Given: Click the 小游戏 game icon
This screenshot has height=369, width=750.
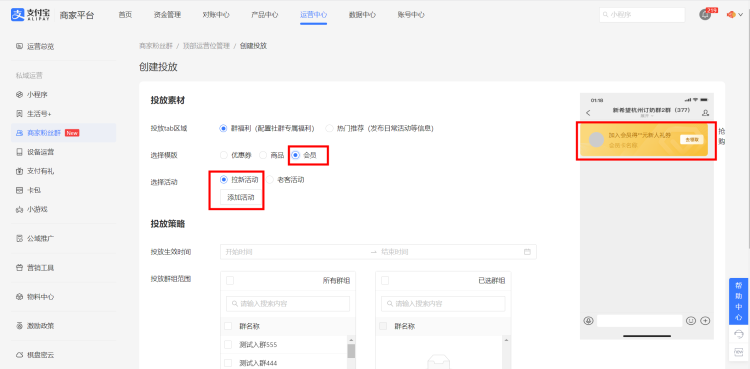Looking at the screenshot, I should click(19, 209).
